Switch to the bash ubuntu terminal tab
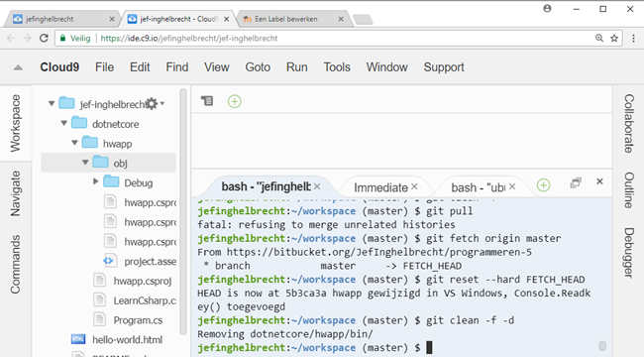The image size is (644, 357). click(479, 187)
